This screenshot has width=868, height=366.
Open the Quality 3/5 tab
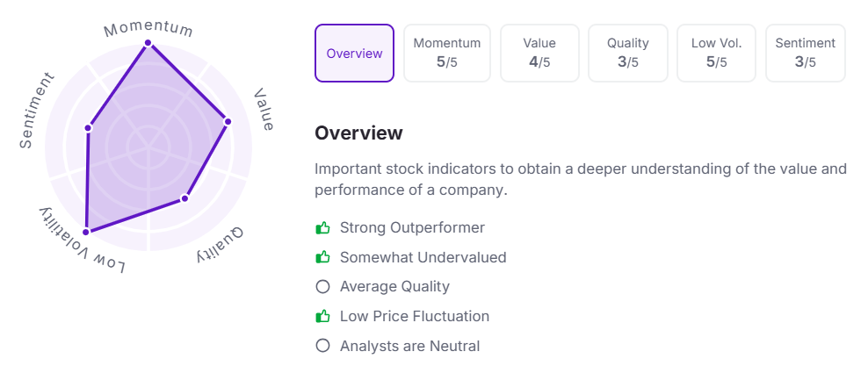pos(627,54)
